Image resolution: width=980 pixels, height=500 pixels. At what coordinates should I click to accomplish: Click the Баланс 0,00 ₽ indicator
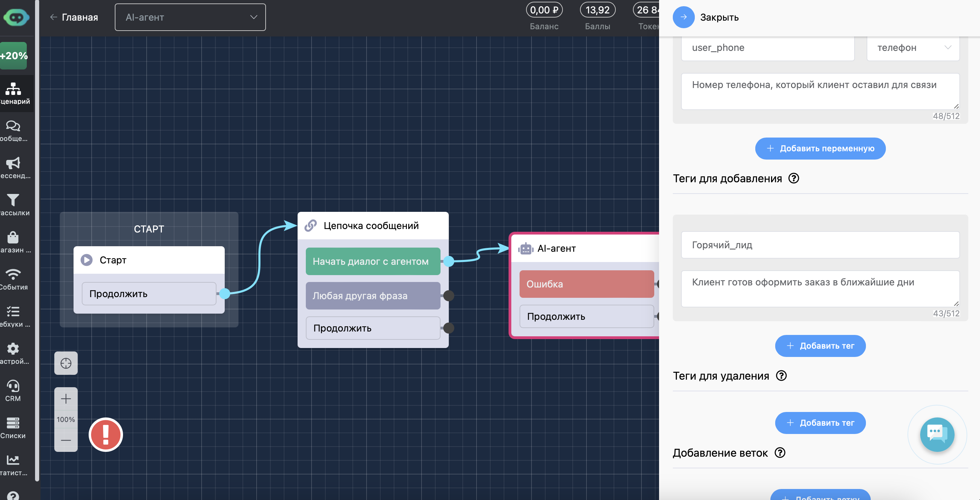point(544,17)
